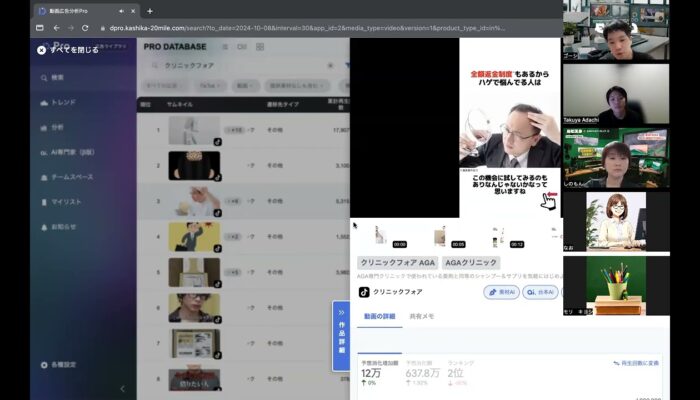Open お知らせ notifications in the sidebar

[x=58, y=227]
